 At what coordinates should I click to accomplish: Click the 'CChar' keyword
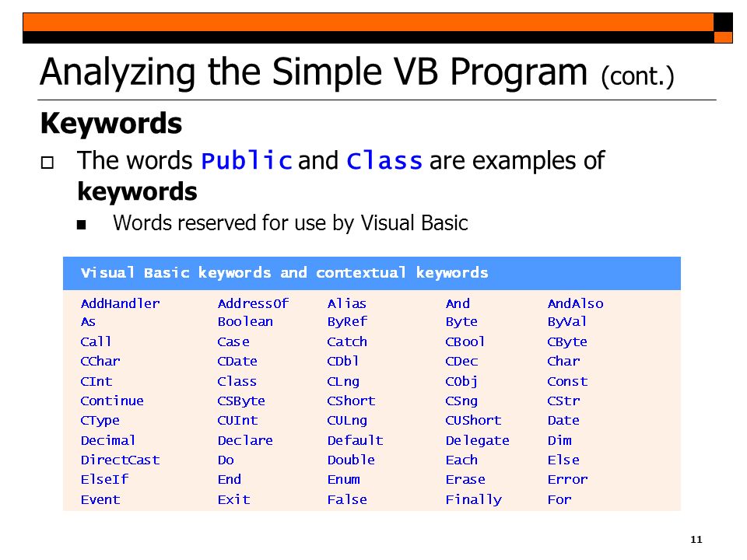tap(100, 362)
